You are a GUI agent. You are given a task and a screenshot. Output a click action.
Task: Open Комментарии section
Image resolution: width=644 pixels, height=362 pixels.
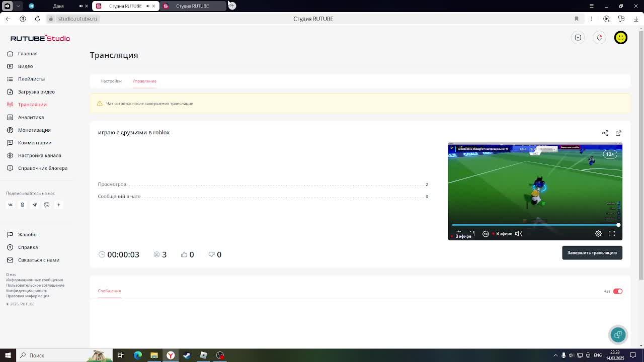click(30, 142)
